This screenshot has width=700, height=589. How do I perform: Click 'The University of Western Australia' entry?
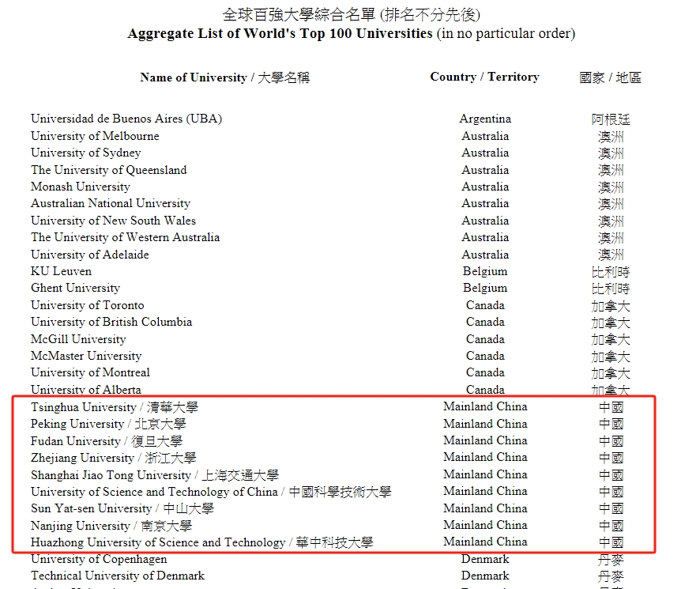[x=126, y=237]
